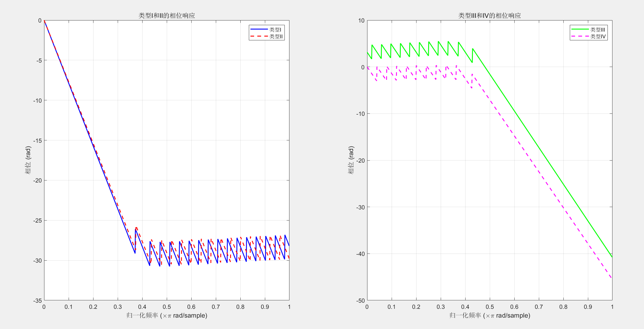The width and height of the screenshot is (644, 329).
Task: Select the title 类型I和II的相位响应
Action: 166,15
